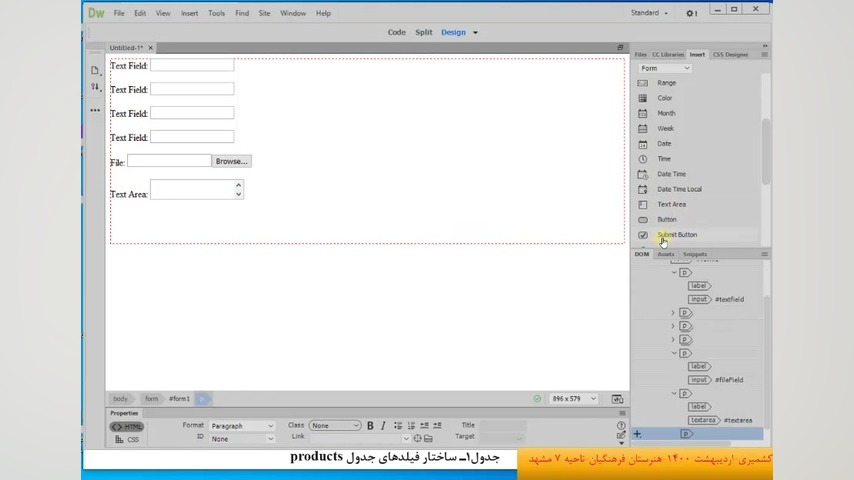Click the real-time preview icon in status bar

pos(617,399)
